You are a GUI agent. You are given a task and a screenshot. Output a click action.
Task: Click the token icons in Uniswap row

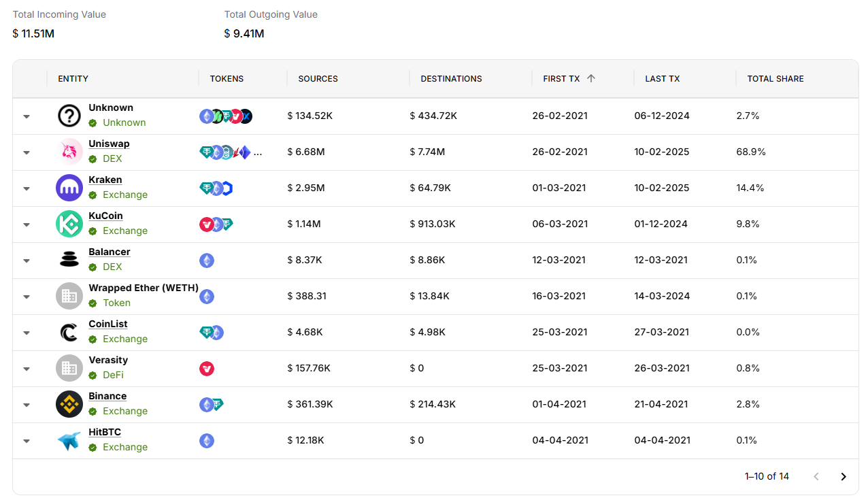(231, 152)
